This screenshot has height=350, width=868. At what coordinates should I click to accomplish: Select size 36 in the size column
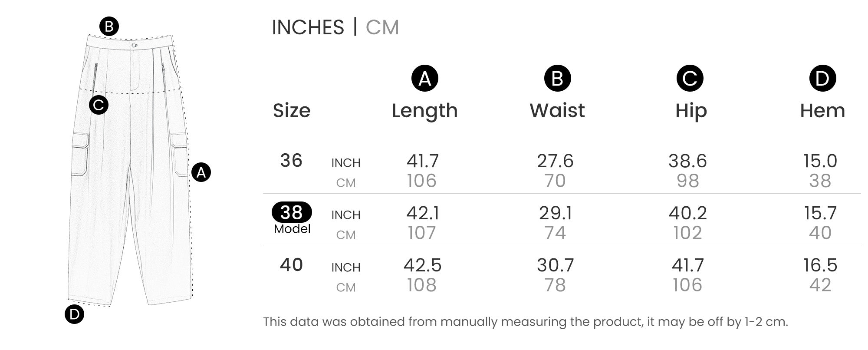click(291, 161)
